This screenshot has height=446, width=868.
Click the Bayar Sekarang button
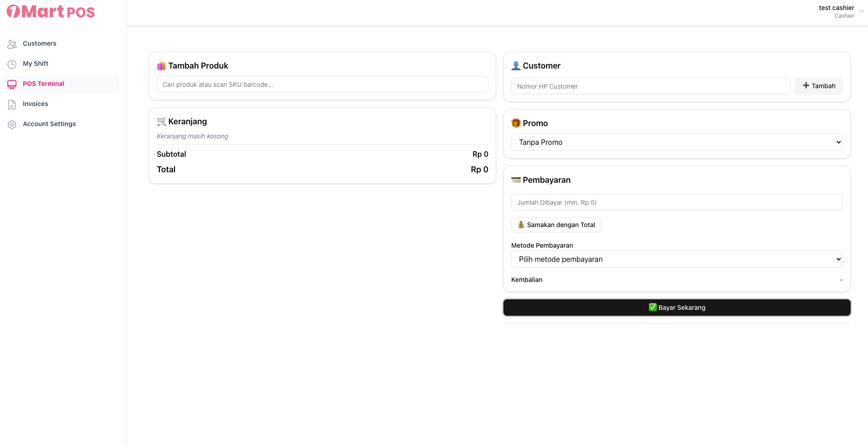point(677,308)
